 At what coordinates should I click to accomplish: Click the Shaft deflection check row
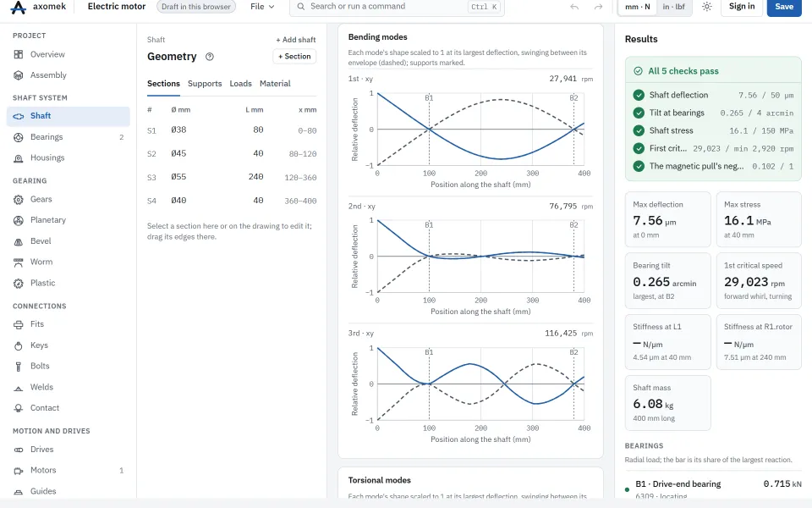[713, 96]
